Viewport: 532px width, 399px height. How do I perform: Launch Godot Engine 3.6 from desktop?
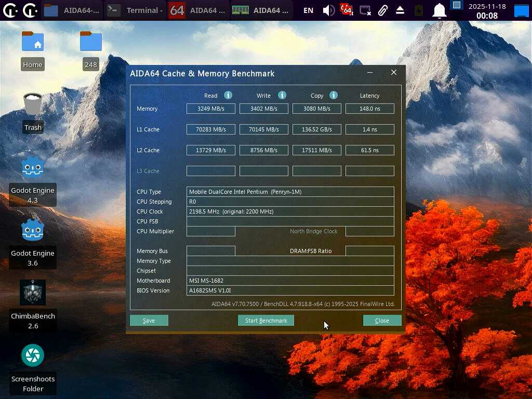click(33, 243)
